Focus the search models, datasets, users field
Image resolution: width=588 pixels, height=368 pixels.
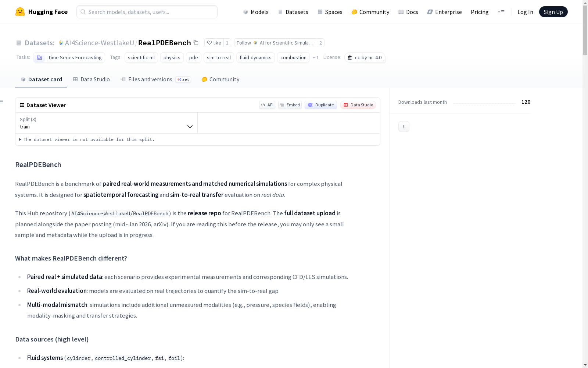147,12
